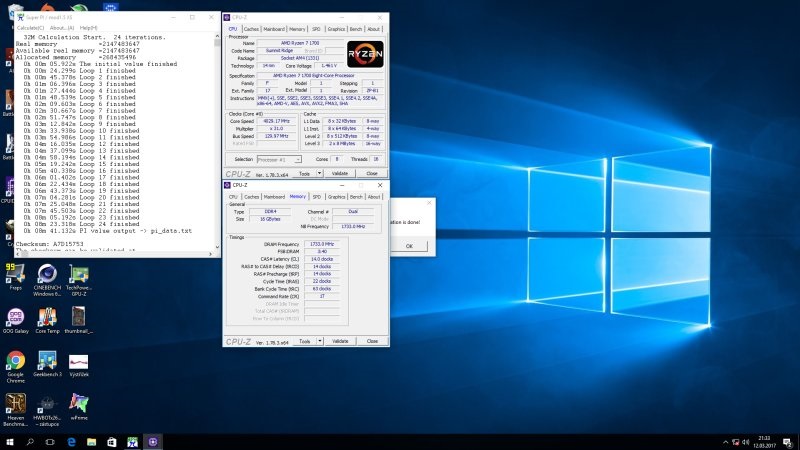
Task: Launch Microsoft Edge from the taskbar
Action: 71,442
